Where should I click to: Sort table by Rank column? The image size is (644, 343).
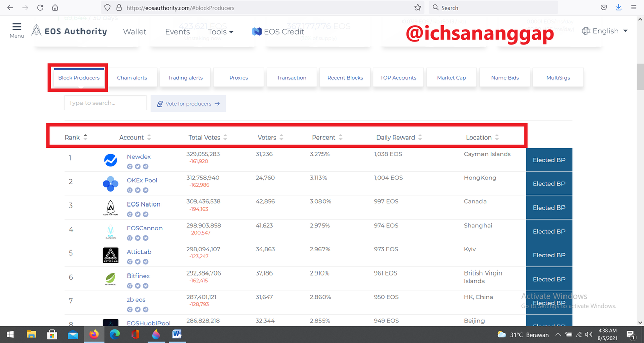76,138
